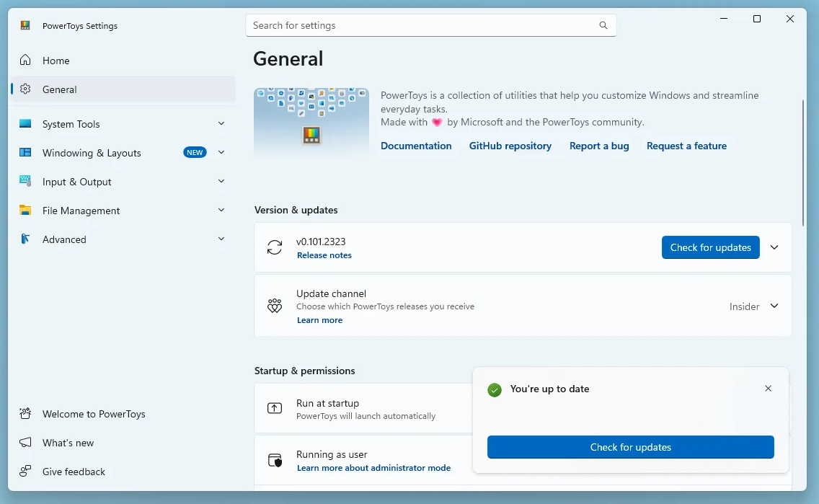Image resolution: width=819 pixels, height=504 pixels.
Task: Open the Release notes link
Action: coord(324,255)
